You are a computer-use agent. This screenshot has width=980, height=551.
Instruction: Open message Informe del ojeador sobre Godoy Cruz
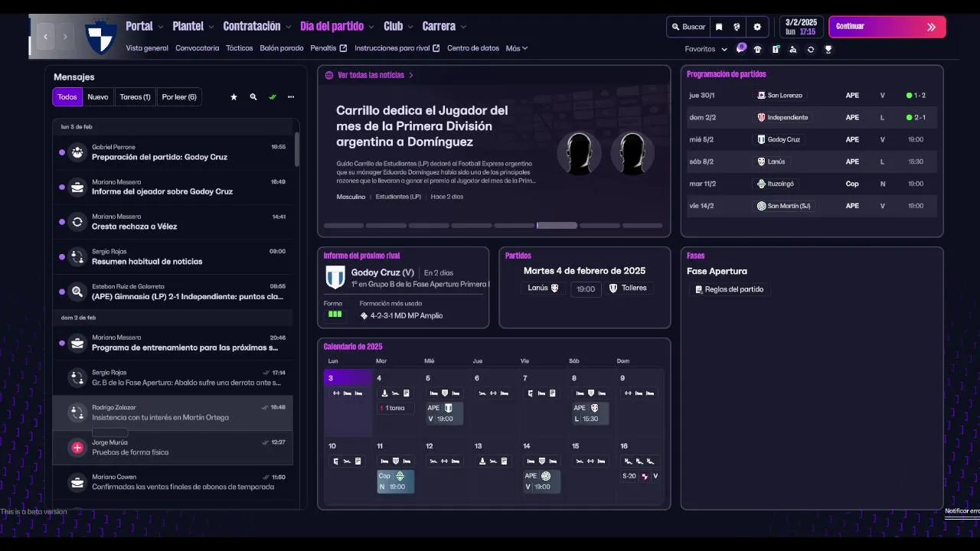click(x=172, y=187)
